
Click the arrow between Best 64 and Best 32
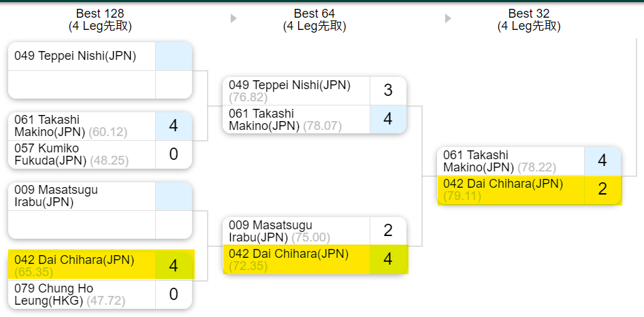coord(448,19)
